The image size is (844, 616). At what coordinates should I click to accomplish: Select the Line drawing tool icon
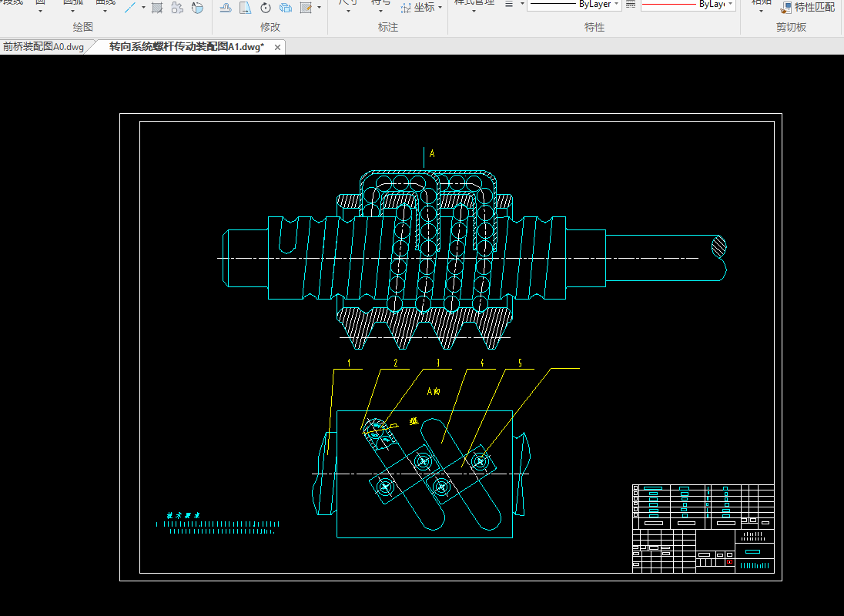coord(131,8)
